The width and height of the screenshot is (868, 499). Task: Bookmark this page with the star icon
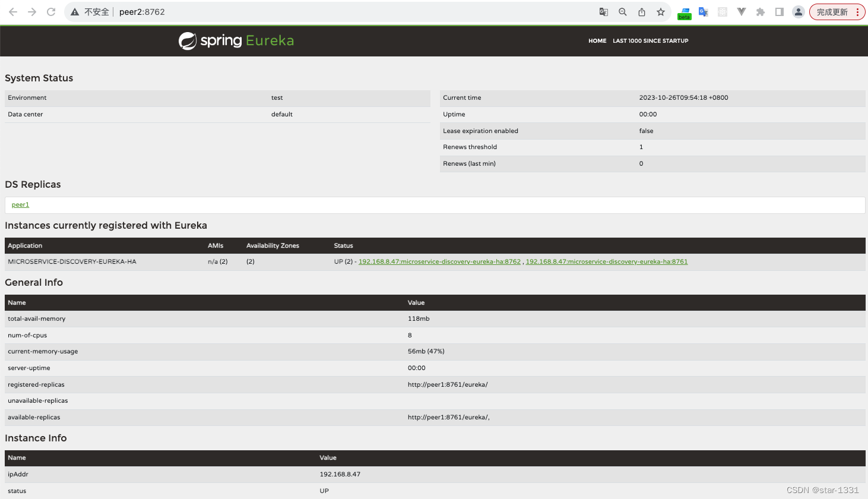click(661, 12)
